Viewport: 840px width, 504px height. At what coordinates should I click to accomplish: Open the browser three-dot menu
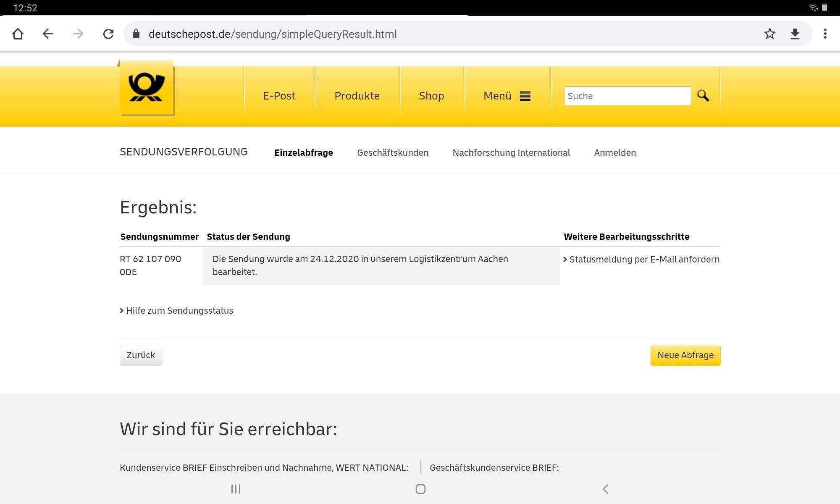[x=825, y=34]
